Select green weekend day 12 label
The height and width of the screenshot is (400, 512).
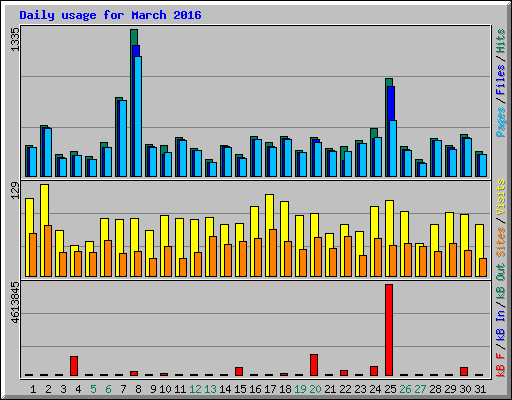(x=195, y=389)
